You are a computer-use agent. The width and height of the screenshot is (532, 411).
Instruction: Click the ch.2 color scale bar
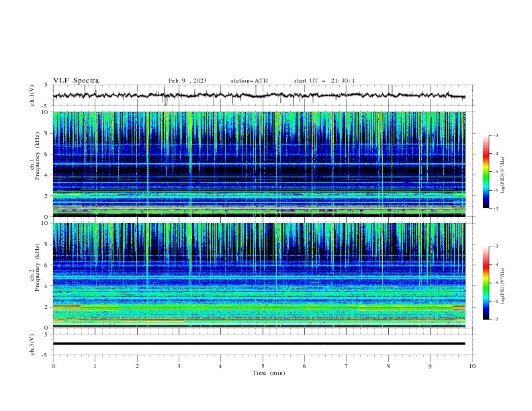[486, 283]
